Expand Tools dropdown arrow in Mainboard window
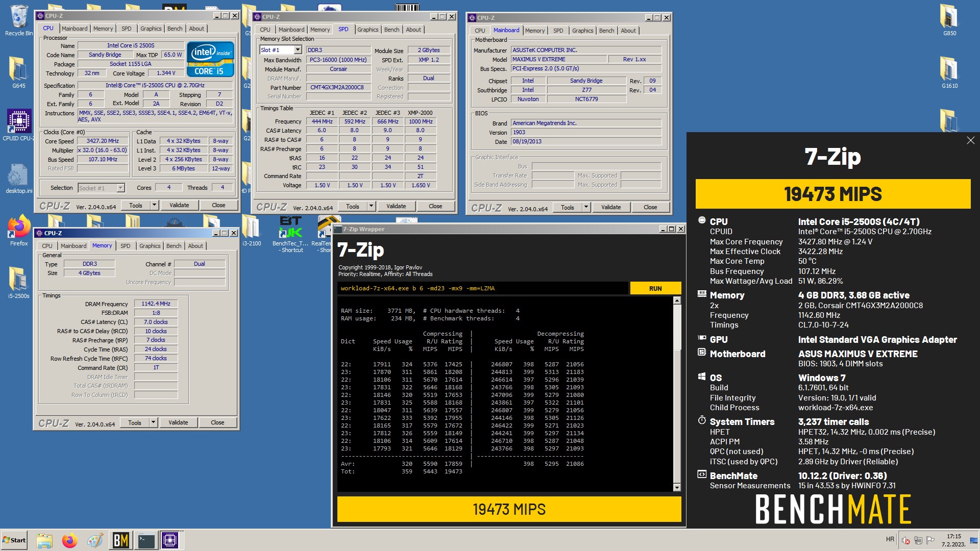980x551 pixels. pyautogui.click(x=586, y=207)
